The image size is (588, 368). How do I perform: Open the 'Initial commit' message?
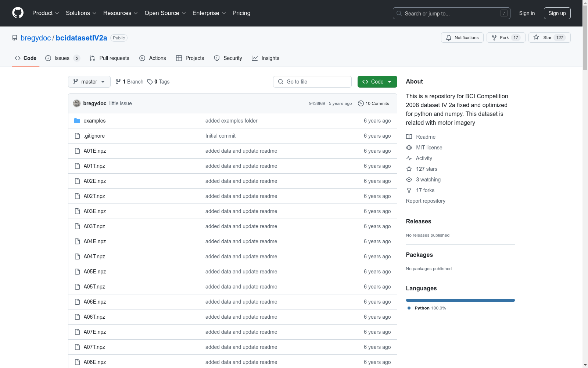[220, 136]
